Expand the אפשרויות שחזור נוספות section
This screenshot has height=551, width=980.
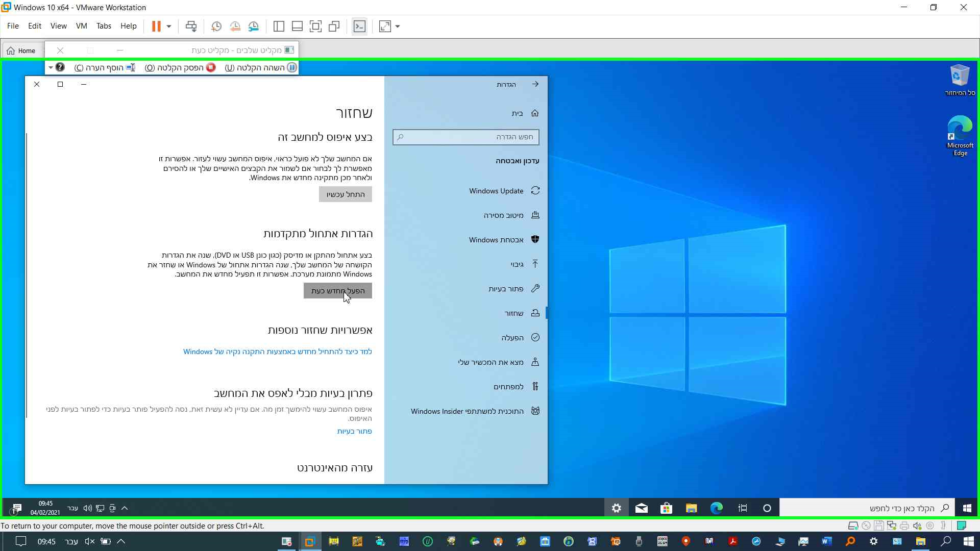pyautogui.click(x=320, y=330)
